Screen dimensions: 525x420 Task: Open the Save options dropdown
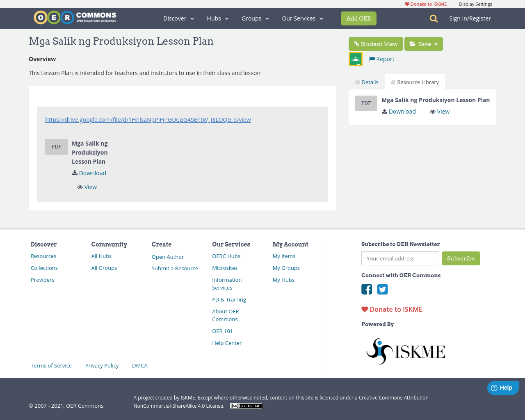pos(436,43)
